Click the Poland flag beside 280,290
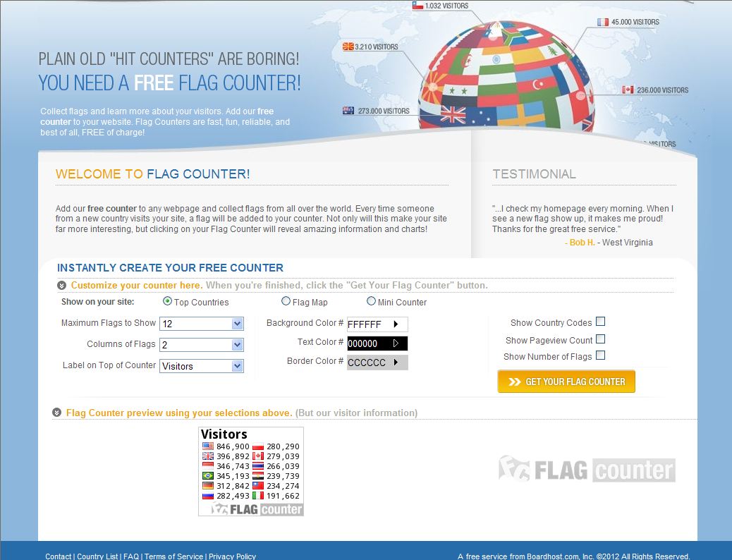The image size is (732, 560). (x=258, y=446)
